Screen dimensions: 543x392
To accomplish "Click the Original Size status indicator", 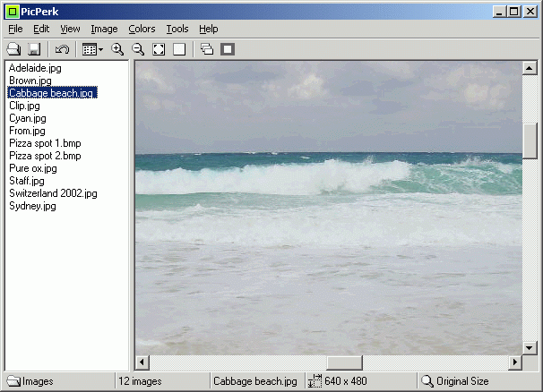I will (454, 381).
